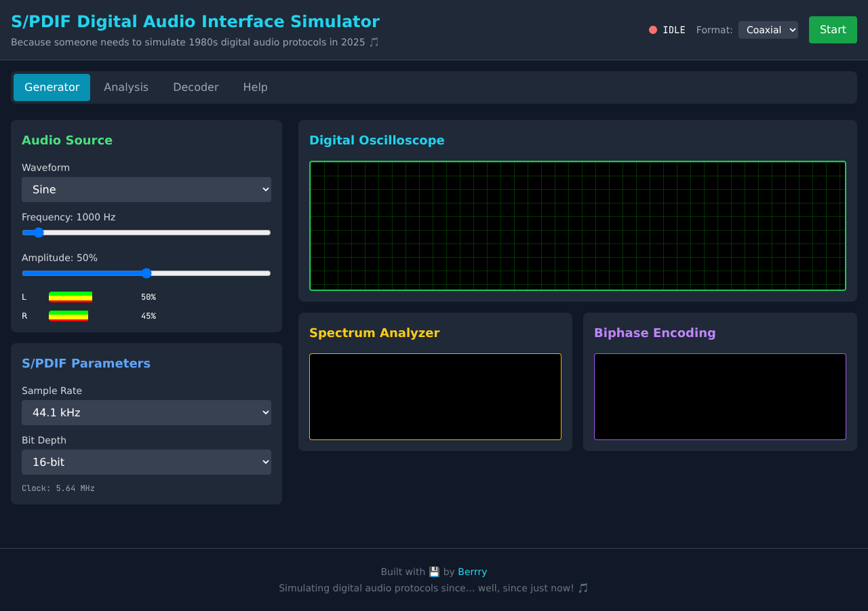Open the Format dropdown showing Coaxial
The image size is (868, 611).
[x=768, y=29]
